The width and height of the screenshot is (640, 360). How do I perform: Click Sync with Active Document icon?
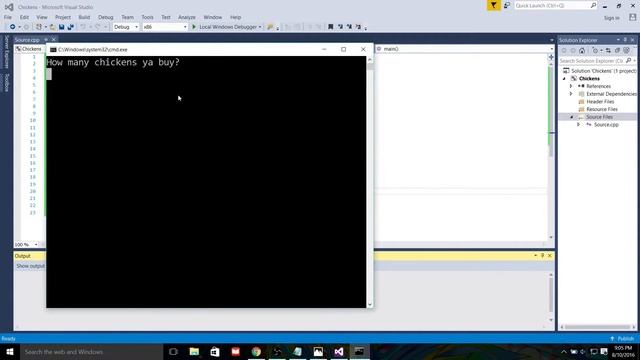pyautogui.click(x=608, y=51)
